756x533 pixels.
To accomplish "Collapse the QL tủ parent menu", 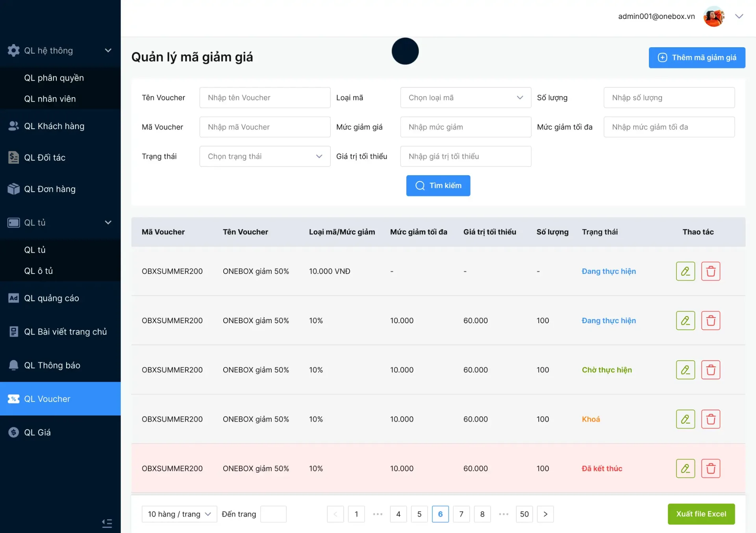I will coord(108,222).
